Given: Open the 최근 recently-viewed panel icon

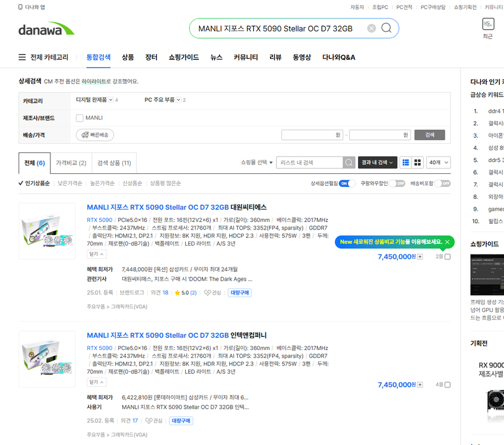Looking at the screenshot, I should coord(487,25).
